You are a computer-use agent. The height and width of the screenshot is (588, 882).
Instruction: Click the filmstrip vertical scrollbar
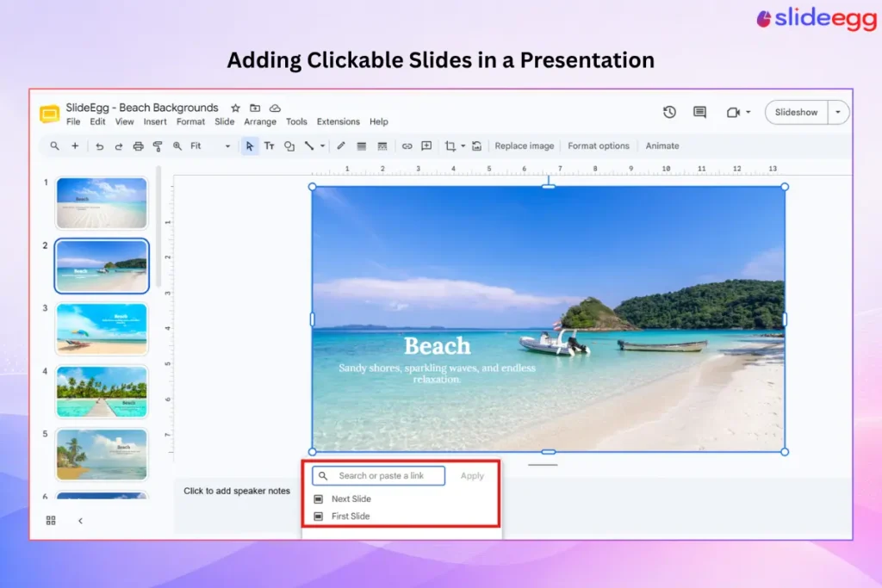click(158, 227)
